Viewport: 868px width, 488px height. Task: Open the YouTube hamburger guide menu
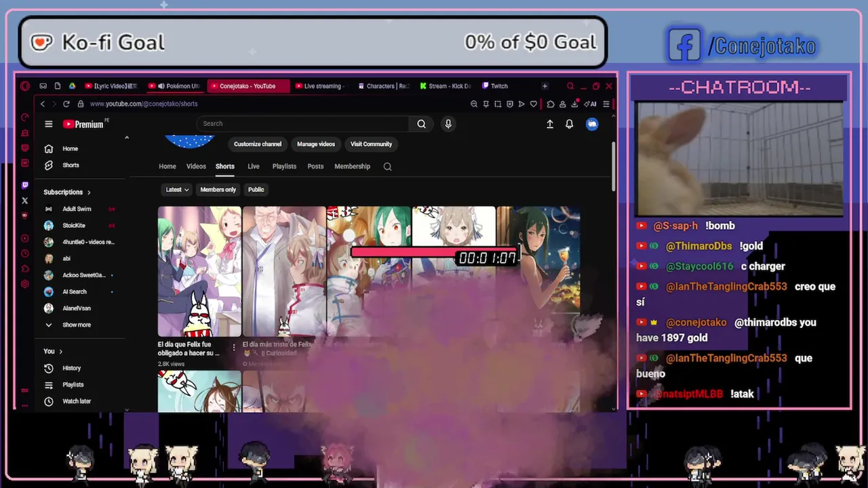48,124
